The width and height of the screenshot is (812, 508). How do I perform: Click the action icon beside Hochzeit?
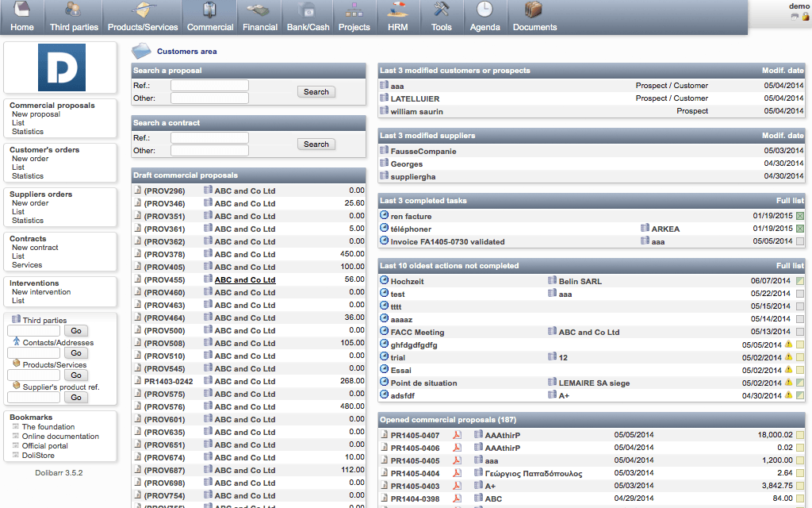click(385, 281)
